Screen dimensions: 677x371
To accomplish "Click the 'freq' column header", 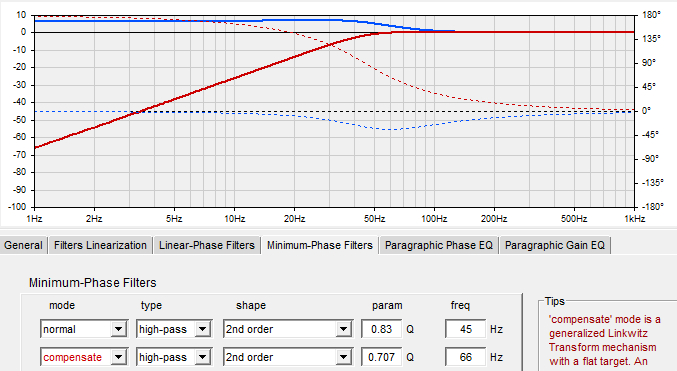I will [x=460, y=305].
